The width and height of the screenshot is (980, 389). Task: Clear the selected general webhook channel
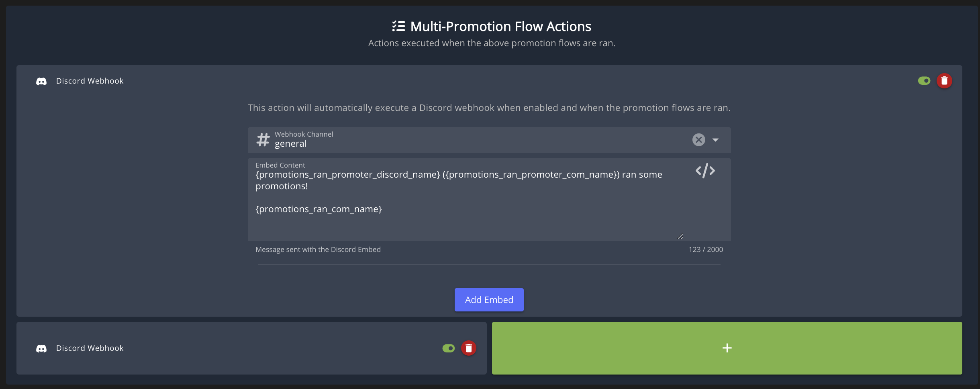pos(698,140)
